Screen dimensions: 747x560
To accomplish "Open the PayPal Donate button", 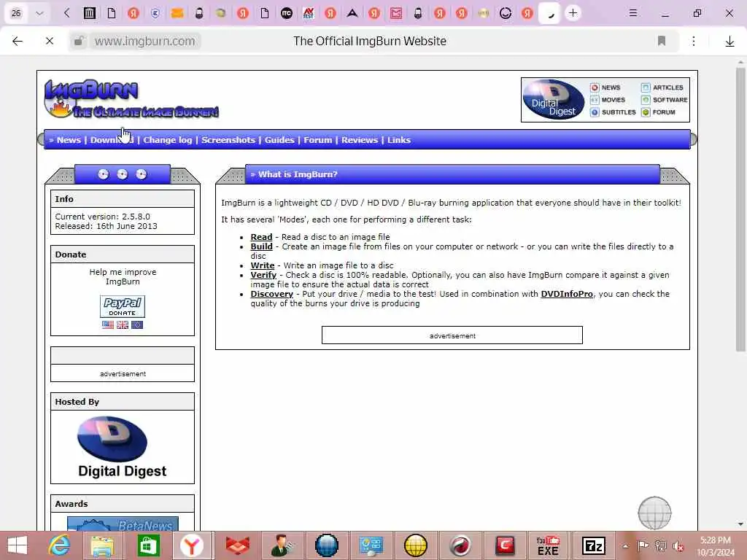I will click(x=123, y=306).
